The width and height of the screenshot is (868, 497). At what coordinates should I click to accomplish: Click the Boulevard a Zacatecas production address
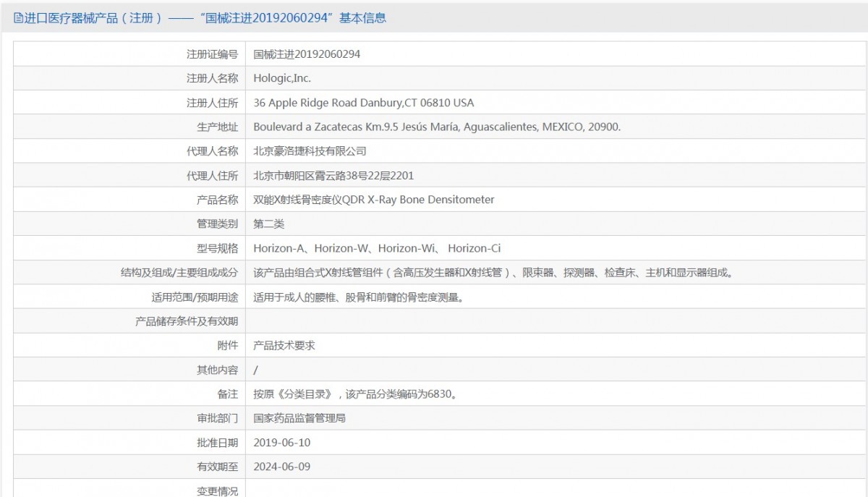[x=437, y=127]
